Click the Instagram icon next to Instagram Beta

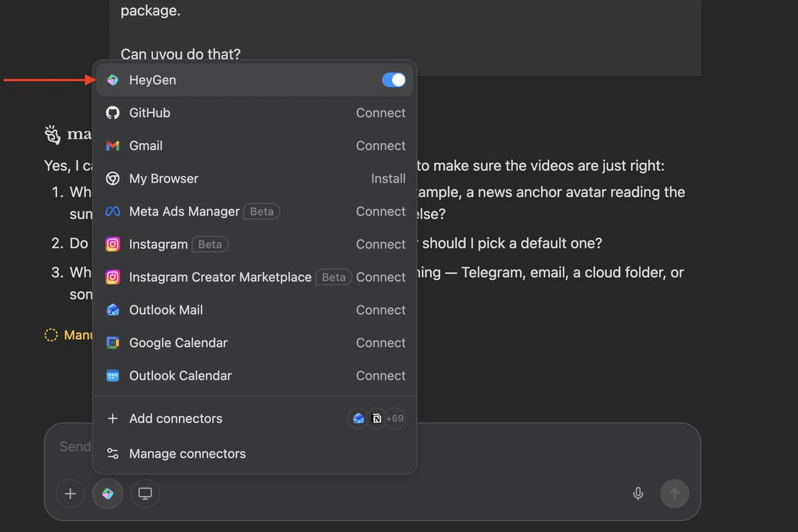[112, 244]
